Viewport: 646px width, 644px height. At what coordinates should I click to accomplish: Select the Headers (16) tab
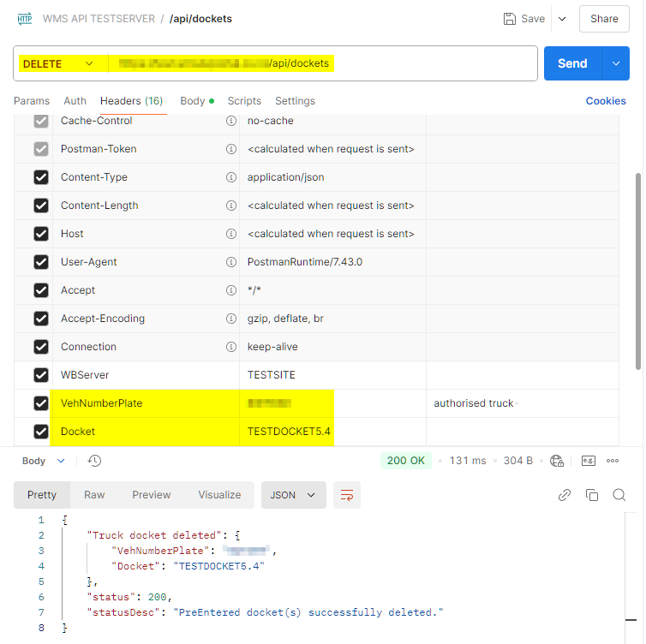[131, 101]
